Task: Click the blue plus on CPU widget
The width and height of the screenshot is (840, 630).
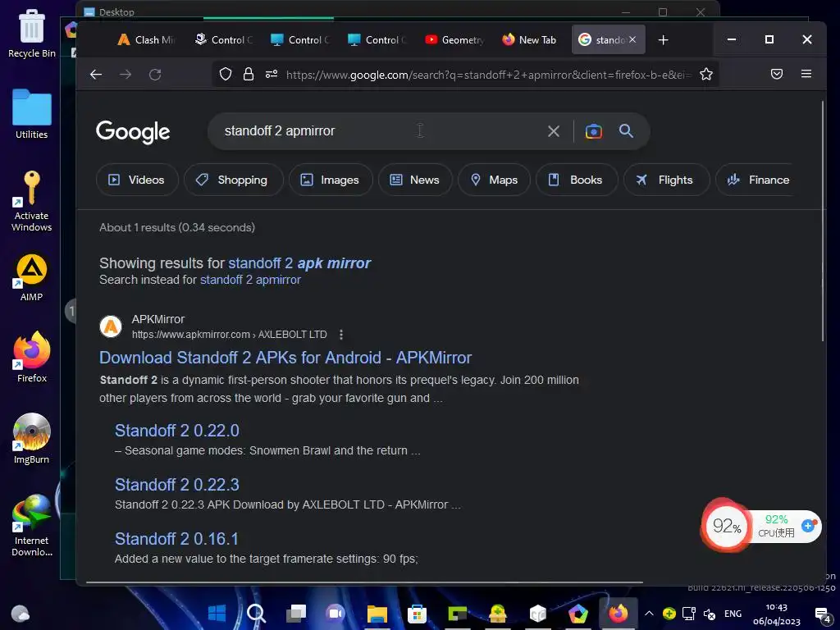Action: (808, 526)
